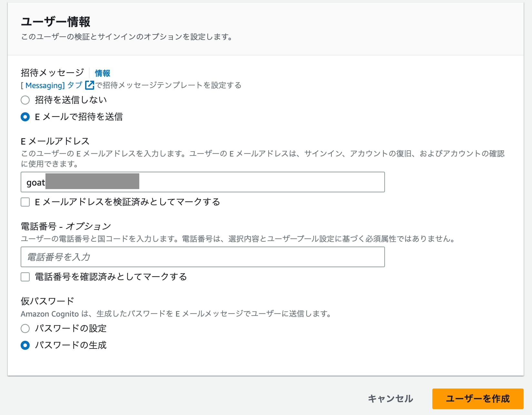Click the E メールアドレス field label
This screenshot has width=532, height=415.
coord(55,141)
